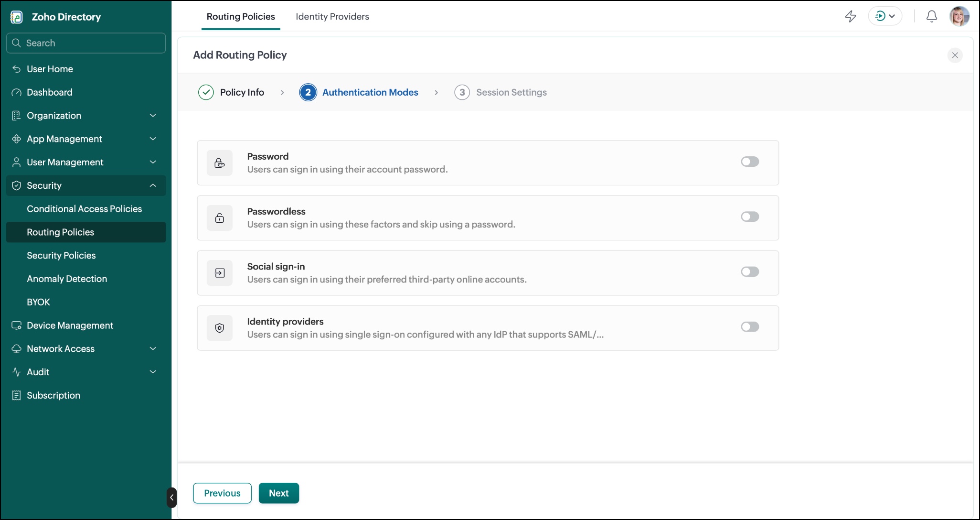Expand the Organization menu chevron
980x520 pixels.
point(153,115)
